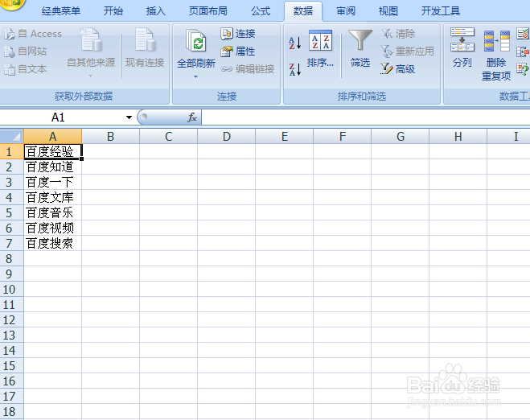
Task: Select row 1 header
Action: [12, 151]
